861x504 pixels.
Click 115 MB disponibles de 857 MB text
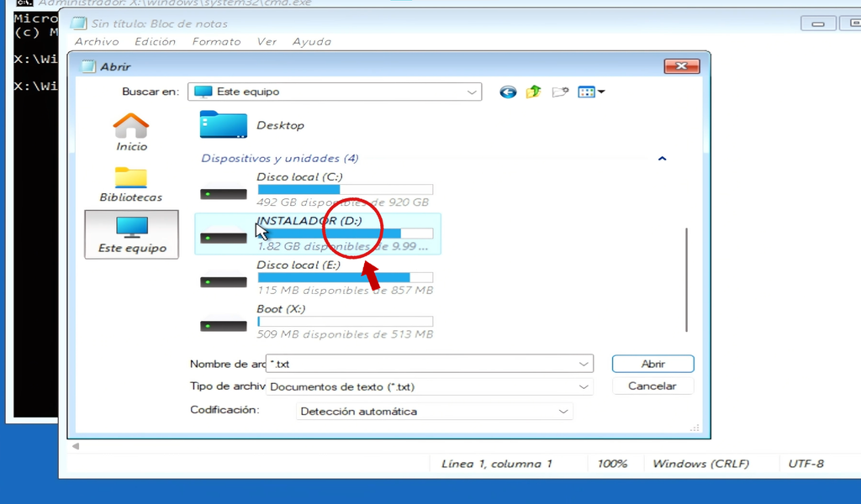345,291
